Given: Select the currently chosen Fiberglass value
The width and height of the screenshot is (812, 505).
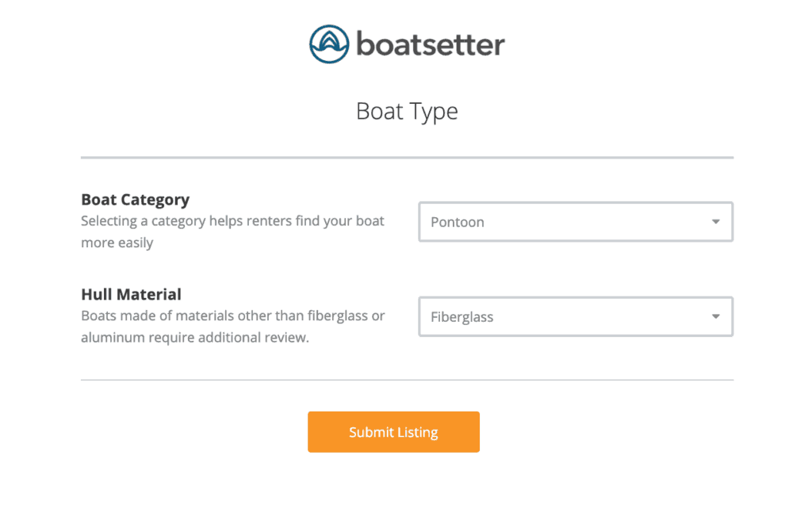Looking at the screenshot, I should point(462,316).
